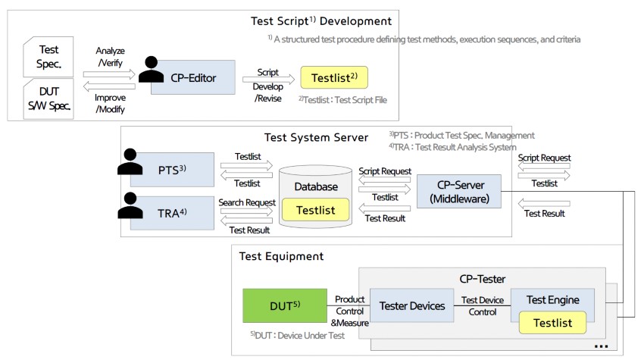The image size is (644, 363).
Task: Click the person icon beside TRA
Action: pyautogui.click(x=130, y=205)
